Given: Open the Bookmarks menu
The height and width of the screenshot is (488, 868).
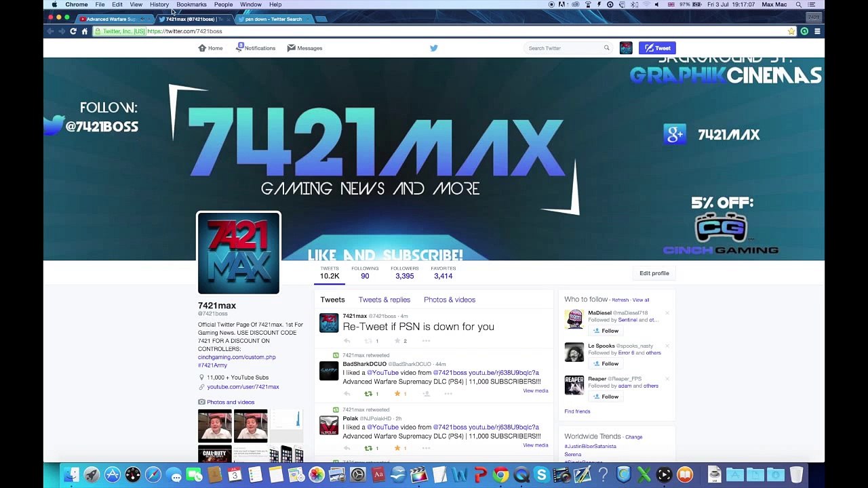Looking at the screenshot, I should point(191,5).
